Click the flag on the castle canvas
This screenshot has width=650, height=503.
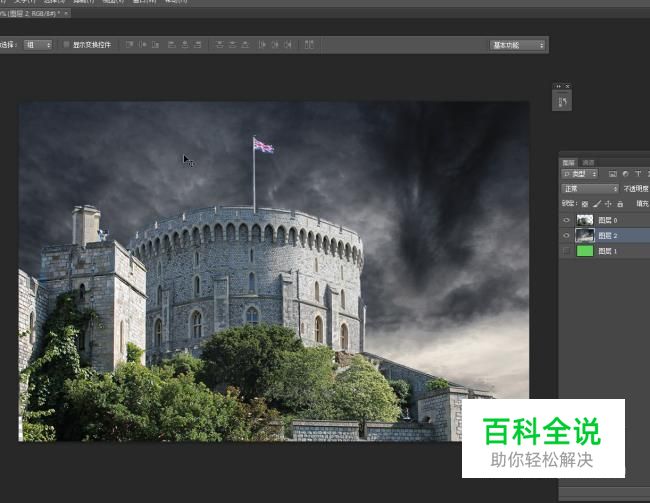coord(263,146)
